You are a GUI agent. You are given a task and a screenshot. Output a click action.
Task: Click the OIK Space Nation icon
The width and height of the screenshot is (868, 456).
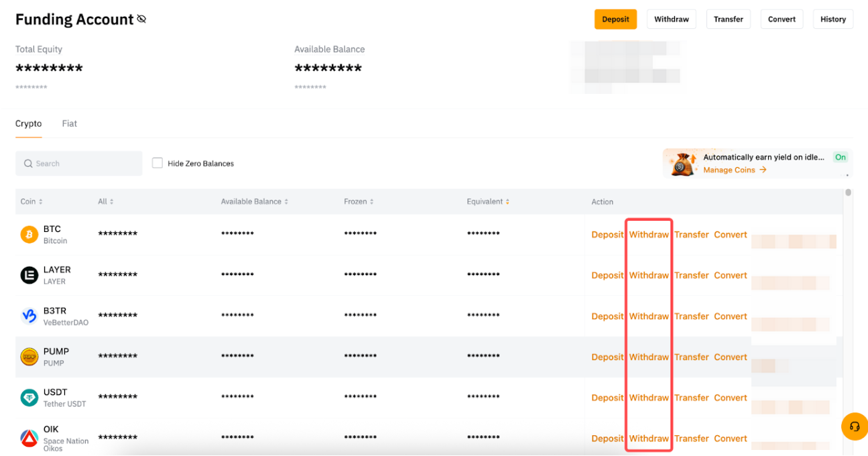(29, 438)
